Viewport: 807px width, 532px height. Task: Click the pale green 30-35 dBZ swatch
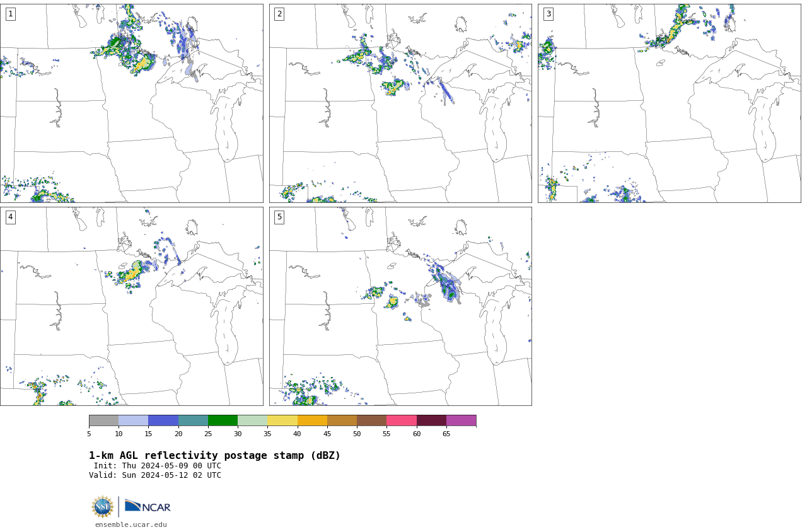tap(252, 420)
